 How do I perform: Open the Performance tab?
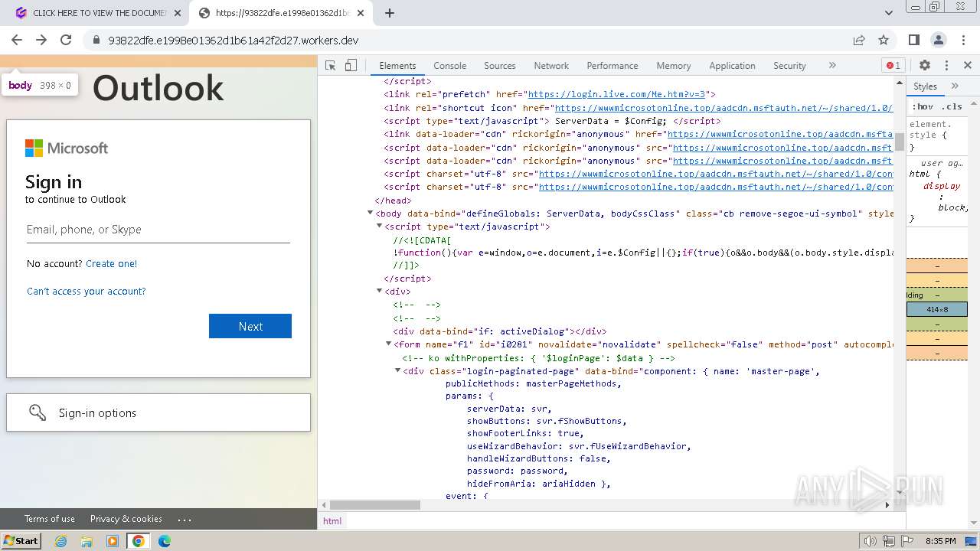tap(612, 66)
